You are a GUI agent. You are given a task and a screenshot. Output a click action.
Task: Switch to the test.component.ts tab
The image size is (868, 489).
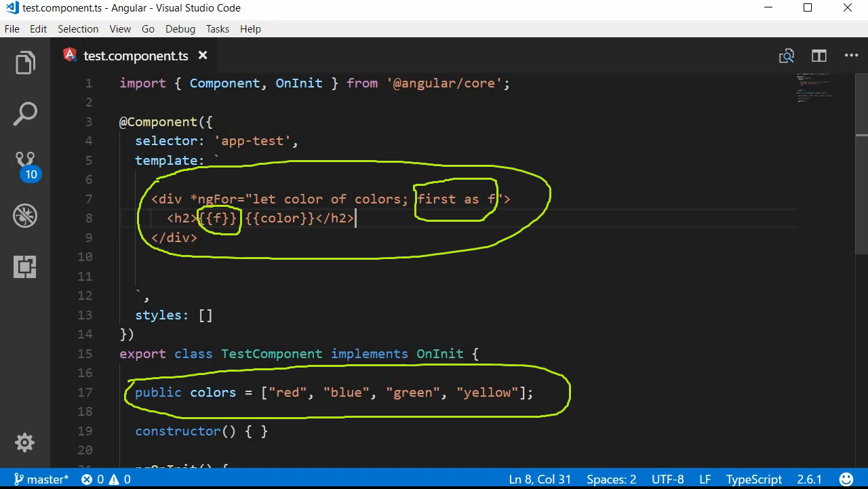(x=136, y=56)
